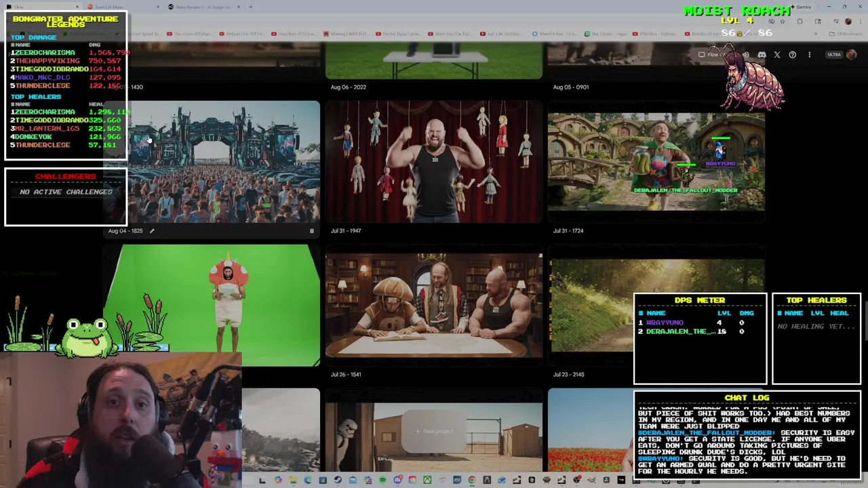The width and height of the screenshot is (868, 488).
Task: Open the stormtrooper desert shed project
Action: tap(434, 437)
